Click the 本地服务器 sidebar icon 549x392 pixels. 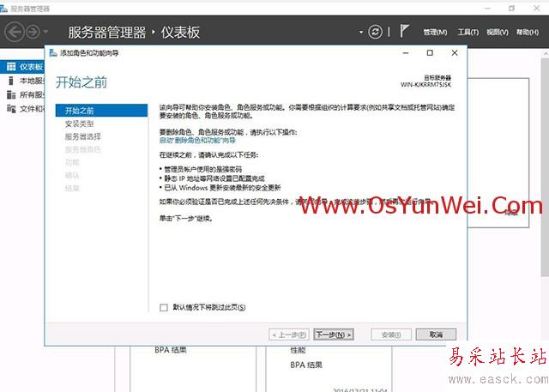click(x=11, y=81)
